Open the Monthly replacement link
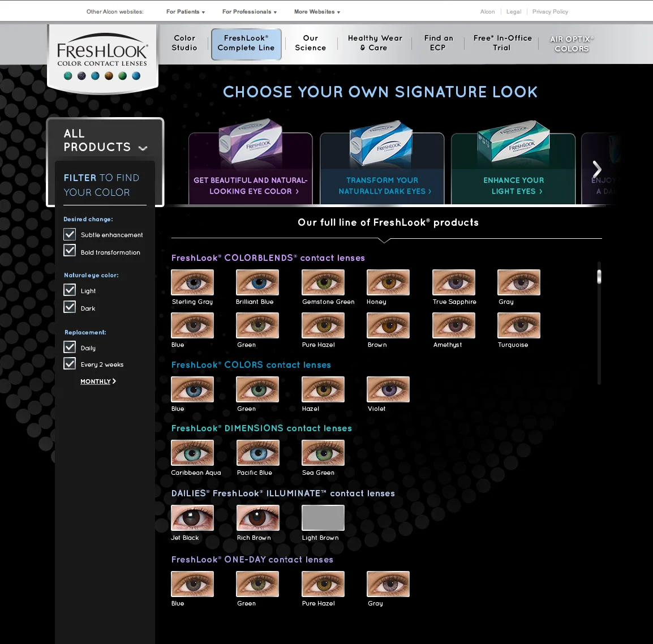653x644 pixels. (98, 381)
